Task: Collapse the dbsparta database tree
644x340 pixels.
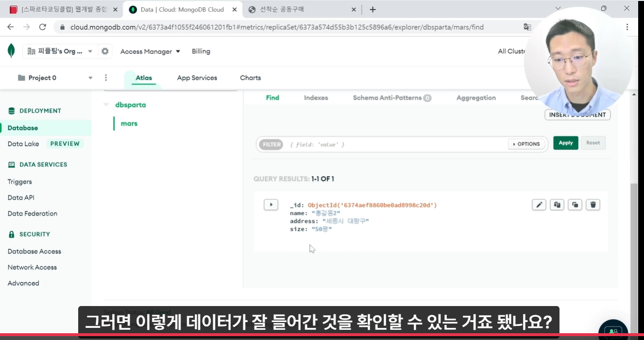Action: (106, 105)
